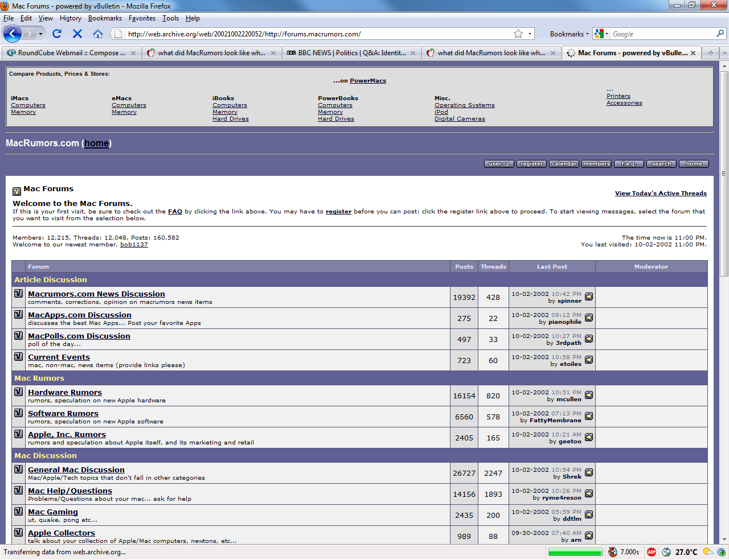The height and width of the screenshot is (560, 729).
Task: Click the 27.0°C temperature reading
Action: pos(686,552)
